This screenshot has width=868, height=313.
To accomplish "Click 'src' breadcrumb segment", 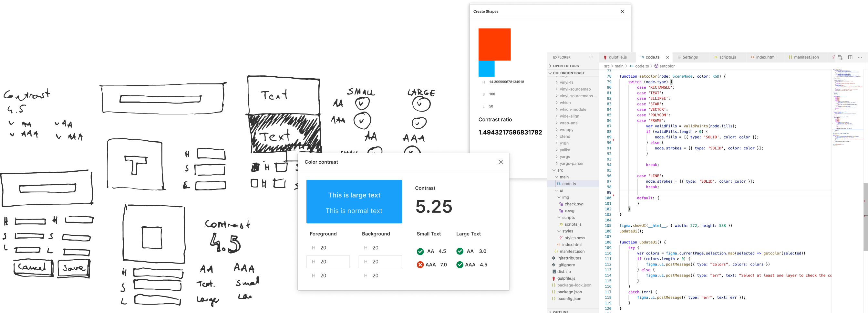I will (x=607, y=66).
